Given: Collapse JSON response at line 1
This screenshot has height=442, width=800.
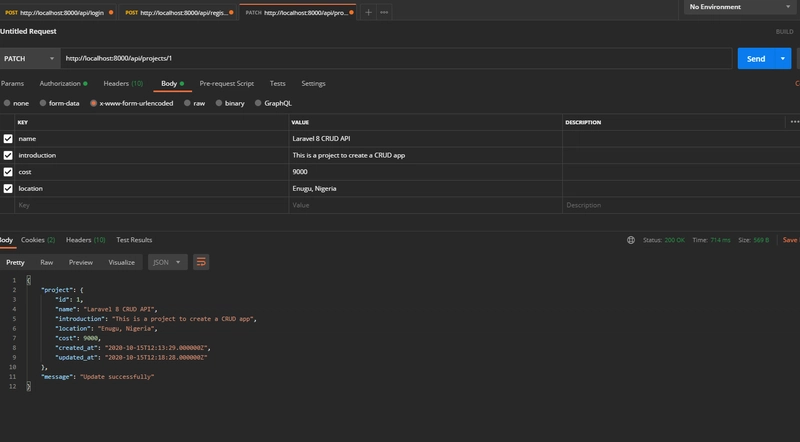Looking at the screenshot, I should (29, 280).
